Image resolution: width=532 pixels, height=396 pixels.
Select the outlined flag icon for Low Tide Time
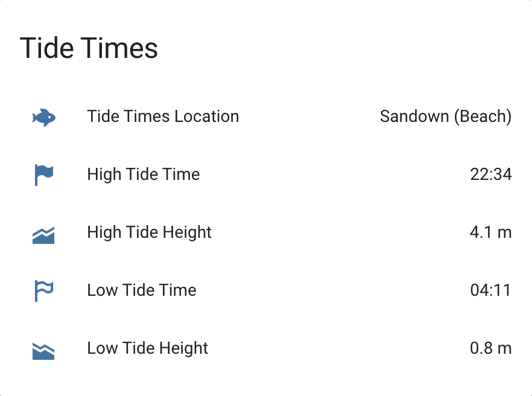43,290
